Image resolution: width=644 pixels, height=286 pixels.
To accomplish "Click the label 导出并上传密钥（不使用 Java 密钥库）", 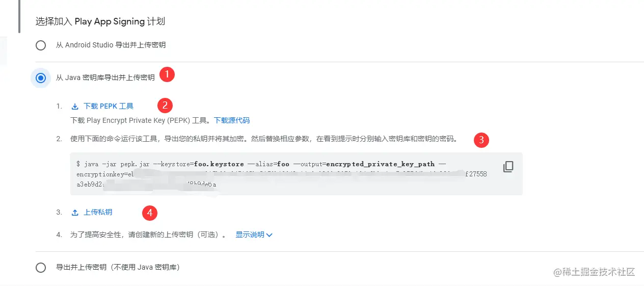I will (118, 267).
